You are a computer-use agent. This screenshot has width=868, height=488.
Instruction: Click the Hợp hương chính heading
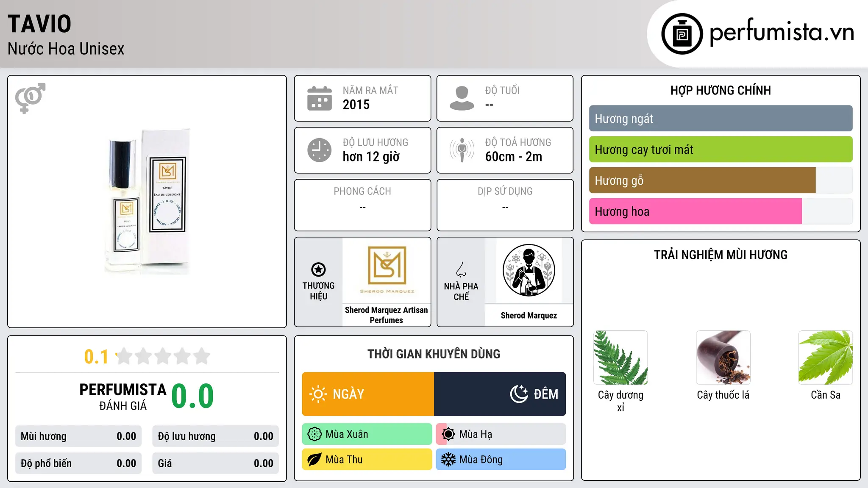pyautogui.click(x=721, y=91)
